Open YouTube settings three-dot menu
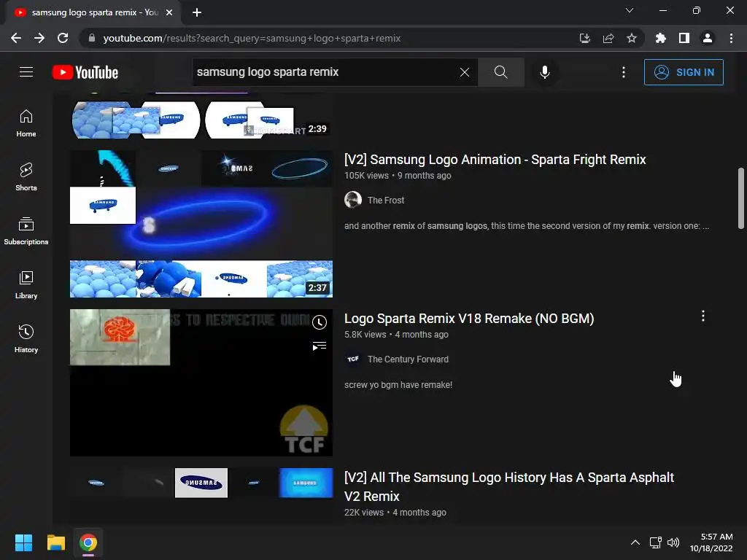The width and height of the screenshot is (747, 560). (624, 72)
